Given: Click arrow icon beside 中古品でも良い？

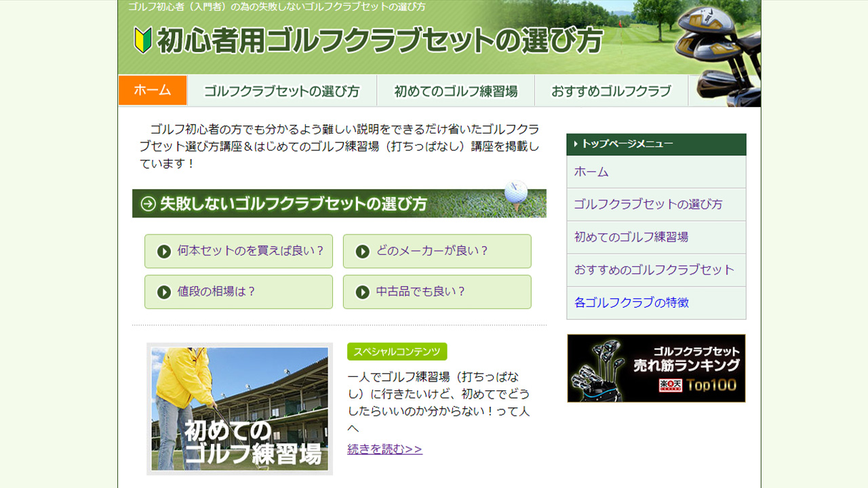Looking at the screenshot, I should pos(363,292).
